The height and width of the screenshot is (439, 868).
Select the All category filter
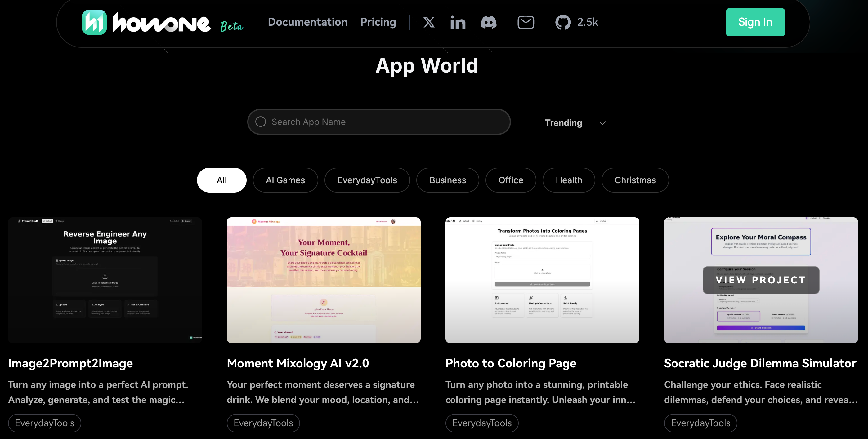pyautogui.click(x=221, y=180)
